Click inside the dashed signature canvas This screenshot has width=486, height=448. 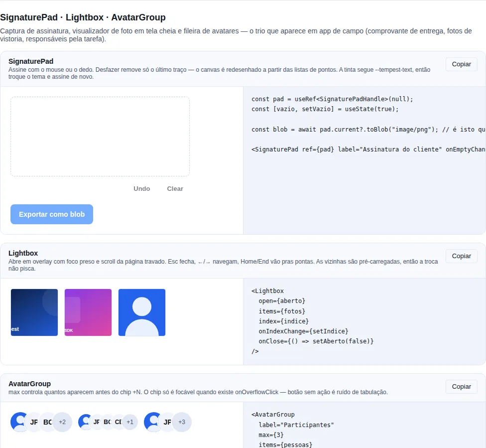(x=100, y=137)
